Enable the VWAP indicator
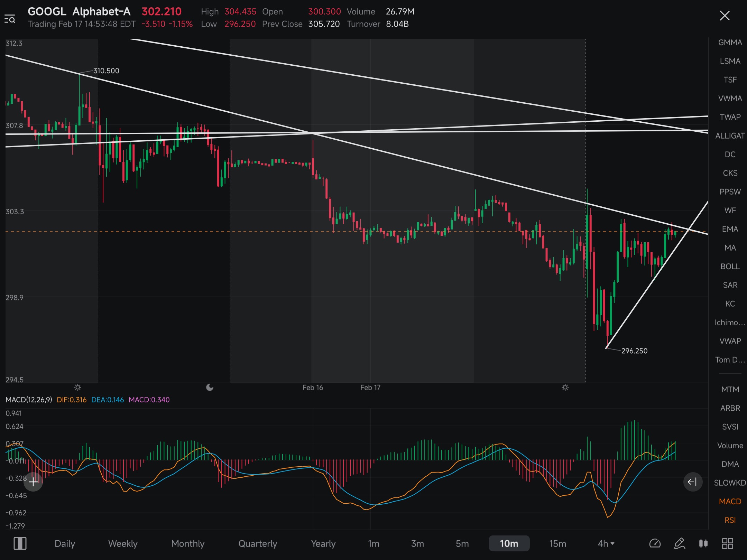The height and width of the screenshot is (560, 747). pos(730,341)
